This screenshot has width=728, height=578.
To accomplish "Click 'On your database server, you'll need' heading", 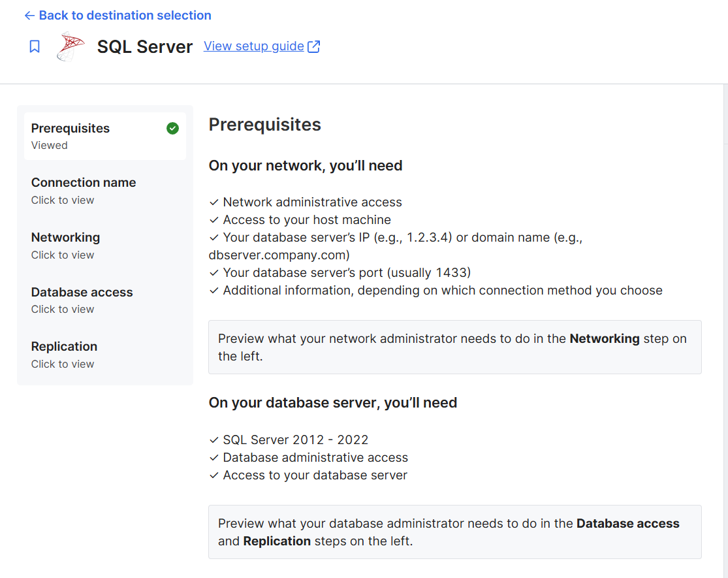I will 333,402.
